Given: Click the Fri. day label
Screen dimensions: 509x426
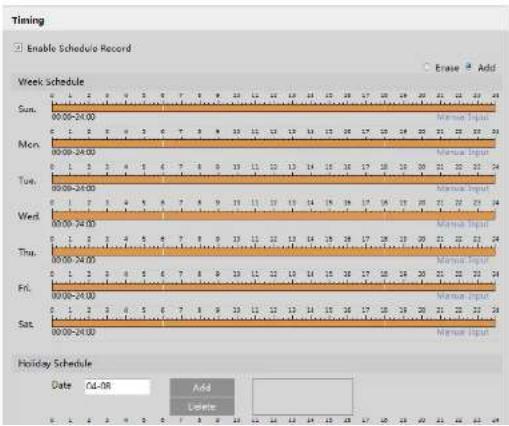Looking at the screenshot, I should [x=24, y=288].
